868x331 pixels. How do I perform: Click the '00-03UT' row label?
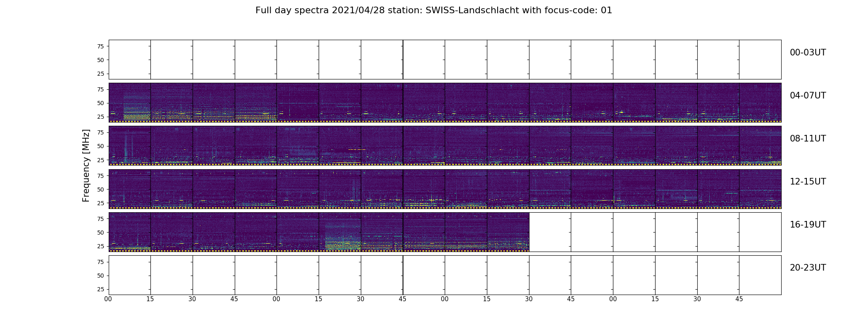808,53
